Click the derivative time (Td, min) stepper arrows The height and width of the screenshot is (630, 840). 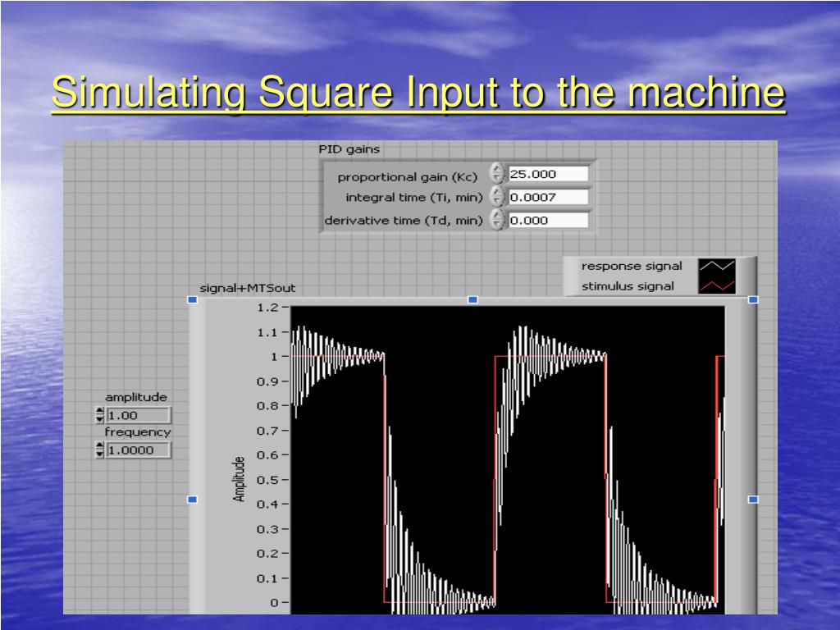click(x=497, y=220)
